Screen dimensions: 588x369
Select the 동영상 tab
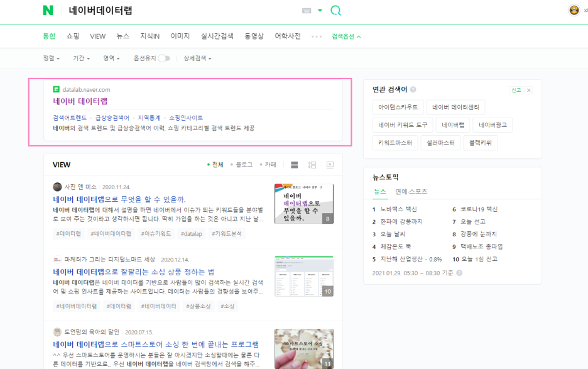tap(254, 36)
